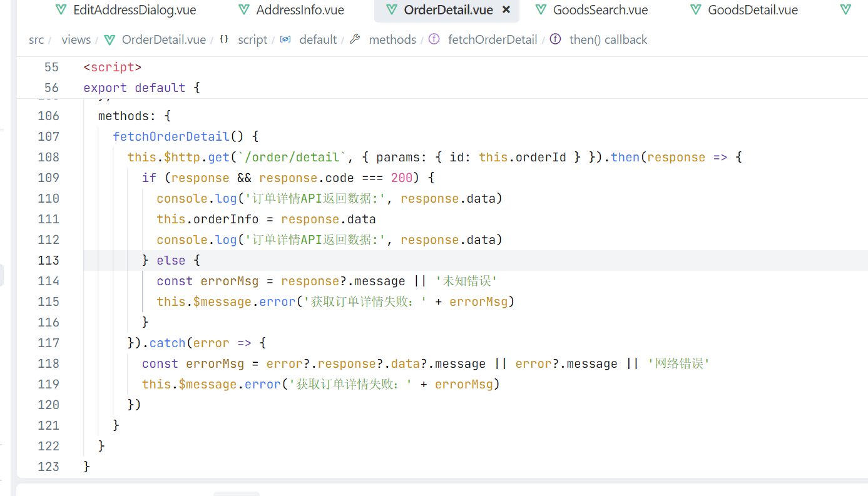This screenshot has height=496, width=868.
Task: Click braces icon beside 'script' breadcrumb
Action: [x=224, y=39]
